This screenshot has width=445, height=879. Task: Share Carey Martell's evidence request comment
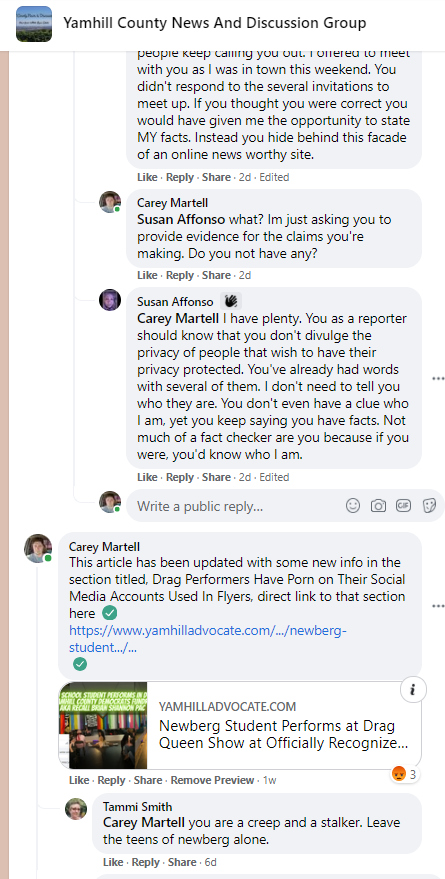tap(216, 275)
